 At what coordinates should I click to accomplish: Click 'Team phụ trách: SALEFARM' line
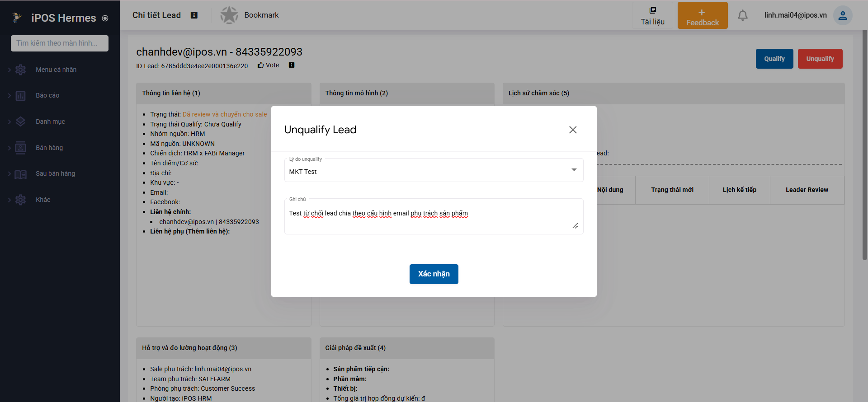[190, 379]
